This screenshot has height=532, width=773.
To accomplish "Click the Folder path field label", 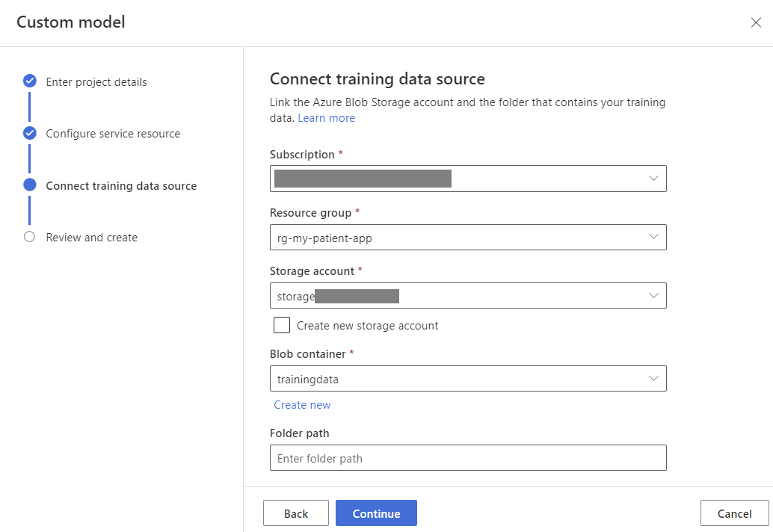I will pyautogui.click(x=299, y=433).
